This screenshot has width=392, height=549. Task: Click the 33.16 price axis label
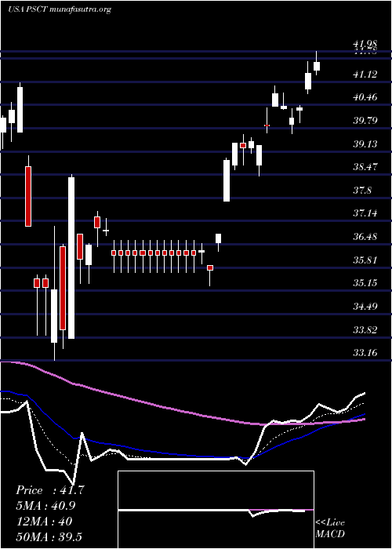365,353
